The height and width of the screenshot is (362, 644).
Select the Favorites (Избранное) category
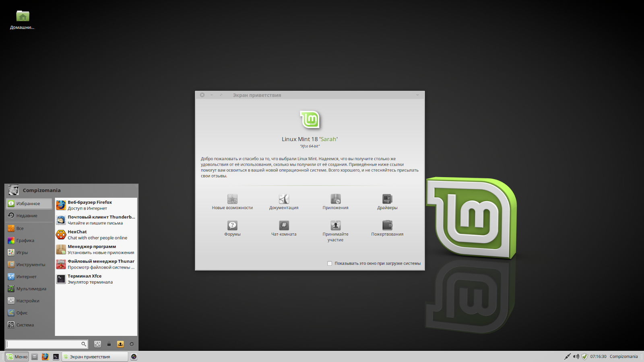(29, 204)
